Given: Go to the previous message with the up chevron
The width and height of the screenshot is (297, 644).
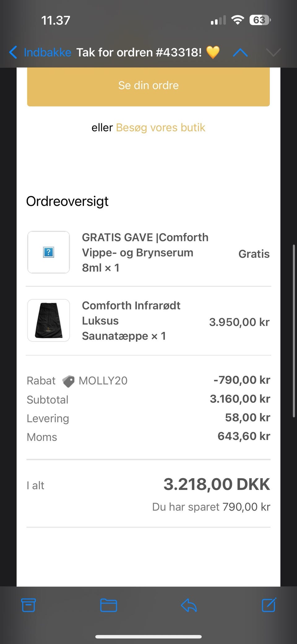Looking at the screenshot, I should pos(240,53).
